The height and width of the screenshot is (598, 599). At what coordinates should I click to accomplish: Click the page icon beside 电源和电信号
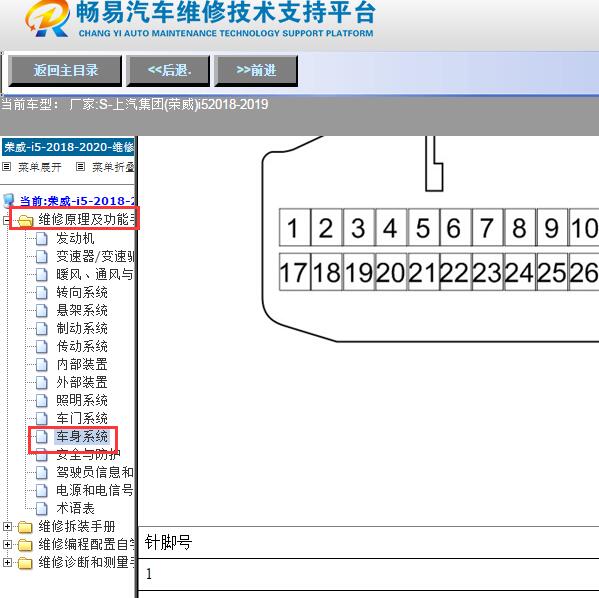(x=42, y=491)
